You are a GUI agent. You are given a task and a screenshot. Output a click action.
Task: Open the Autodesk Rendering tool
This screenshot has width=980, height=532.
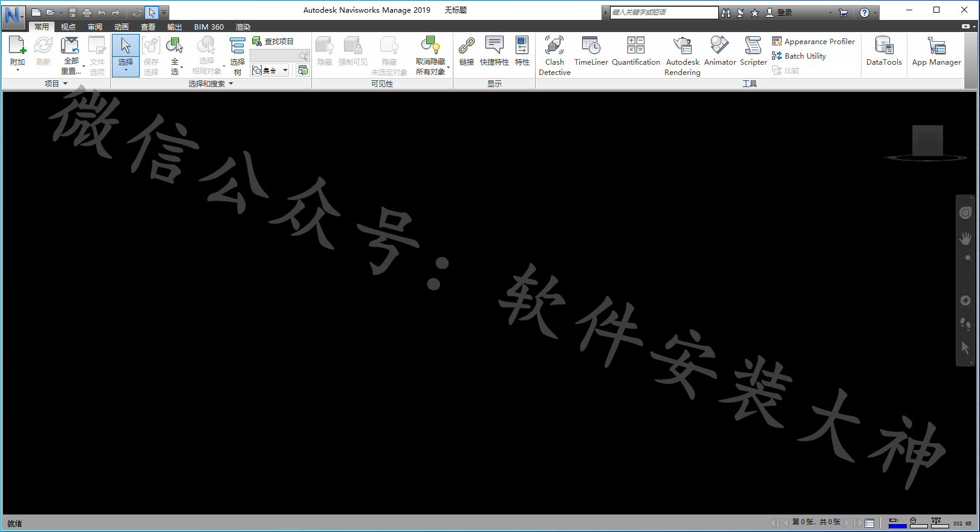tap(683, 56)
